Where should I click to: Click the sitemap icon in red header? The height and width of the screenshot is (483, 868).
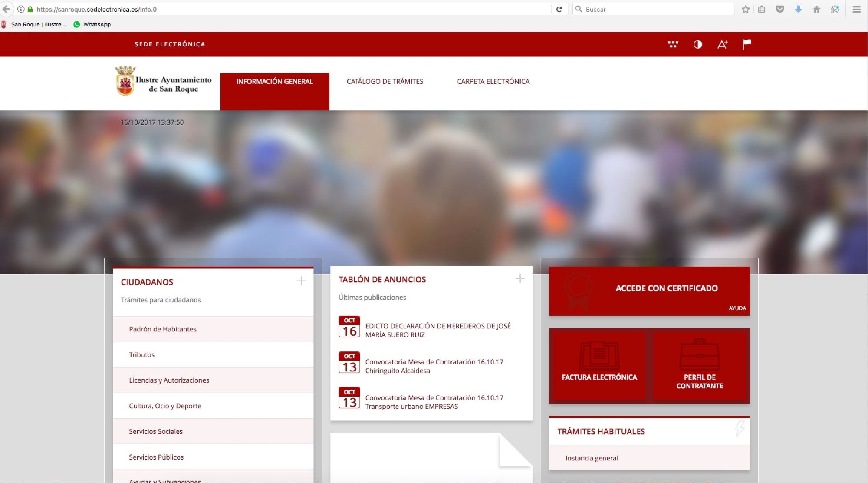pos(673,44)
